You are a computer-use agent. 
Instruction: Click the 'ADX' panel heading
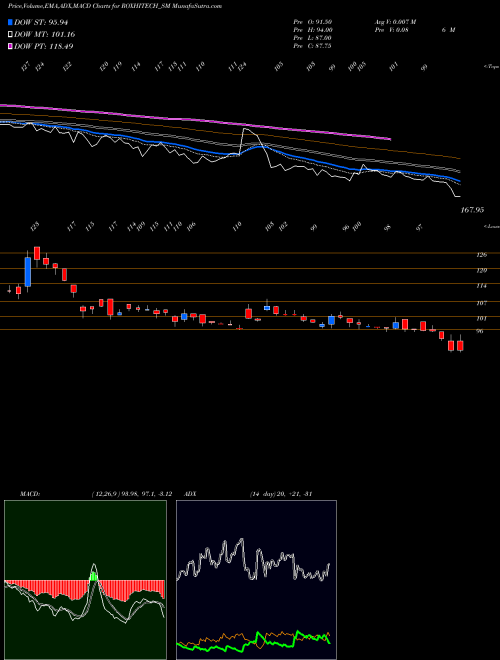click(190, 494)
